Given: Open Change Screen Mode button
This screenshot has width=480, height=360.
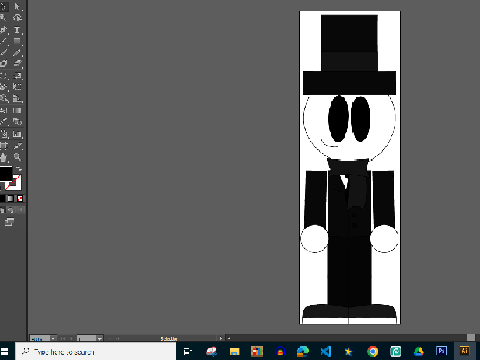Looking at the screenshot, I should point(9,222).
